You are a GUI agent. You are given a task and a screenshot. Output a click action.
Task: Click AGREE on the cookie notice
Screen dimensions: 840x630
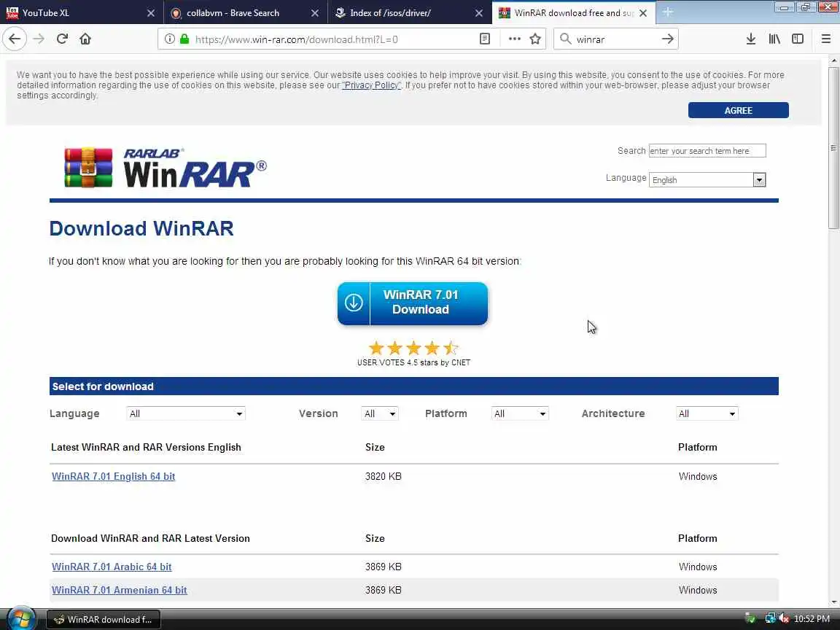(x=738, y=110)
